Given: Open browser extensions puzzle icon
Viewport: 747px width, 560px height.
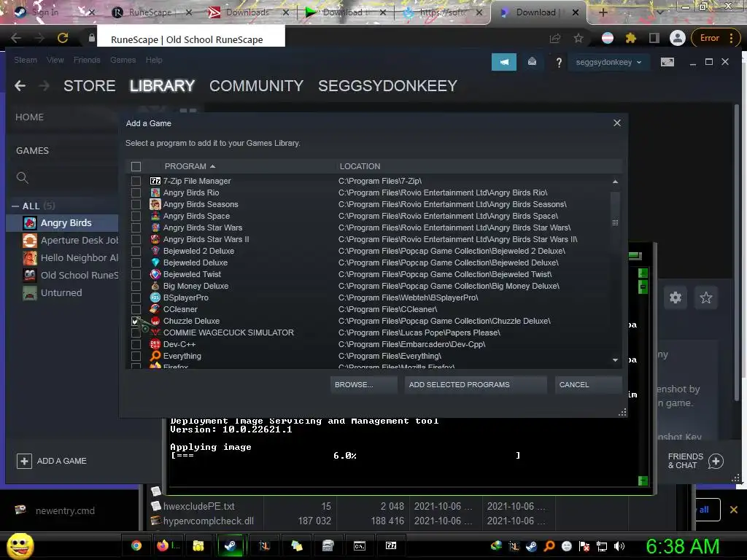Looking at the screenshot, I should pyautogui.click(x=631, y=38).
